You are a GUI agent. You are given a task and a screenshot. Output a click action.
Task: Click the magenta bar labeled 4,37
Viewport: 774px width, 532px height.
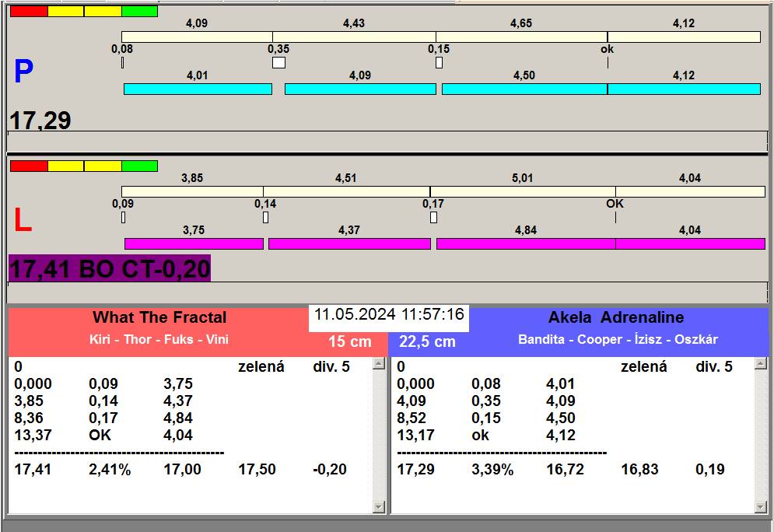(349, 243)
